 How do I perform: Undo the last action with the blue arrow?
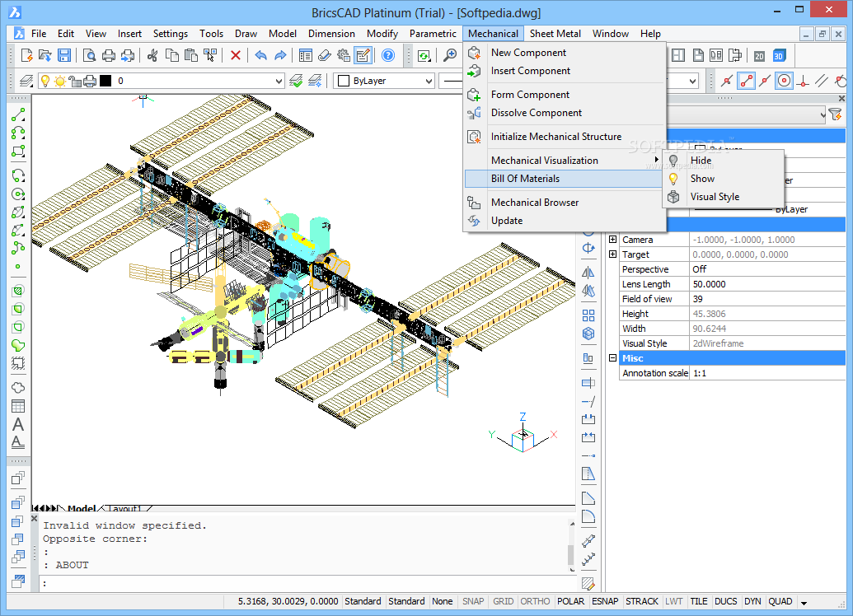point(261,55)
